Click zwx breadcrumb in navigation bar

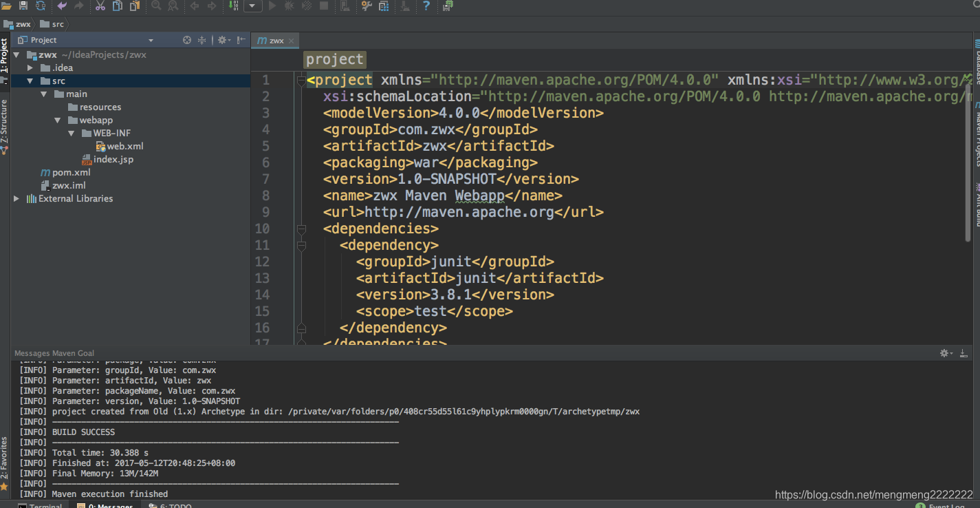point(17,24)
